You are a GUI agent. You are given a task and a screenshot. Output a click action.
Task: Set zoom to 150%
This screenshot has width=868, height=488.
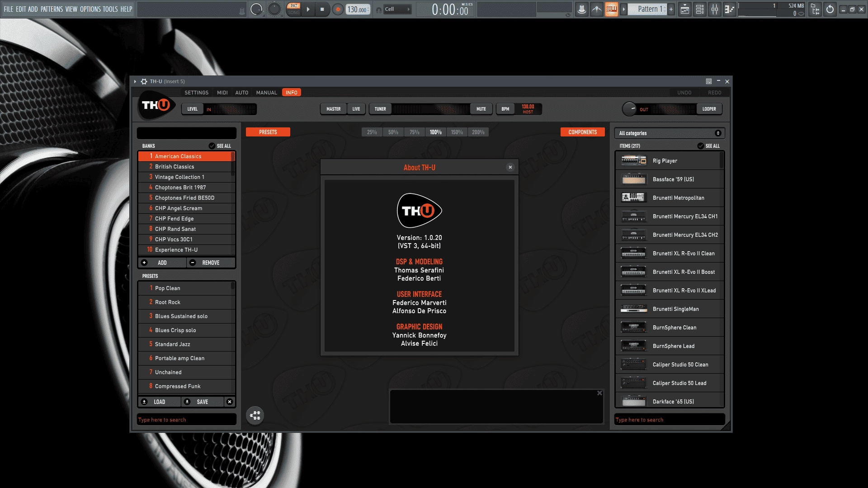point(457,132)
